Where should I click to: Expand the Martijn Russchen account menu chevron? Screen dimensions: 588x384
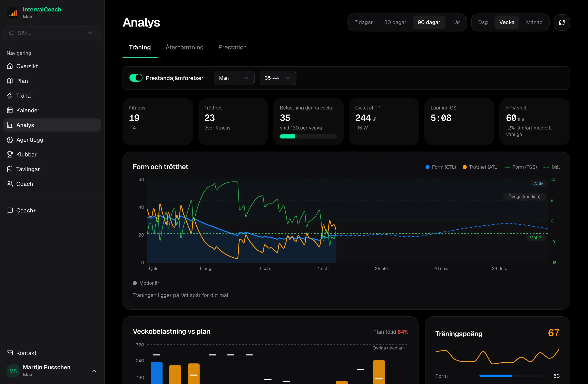(x=94, y=371)
